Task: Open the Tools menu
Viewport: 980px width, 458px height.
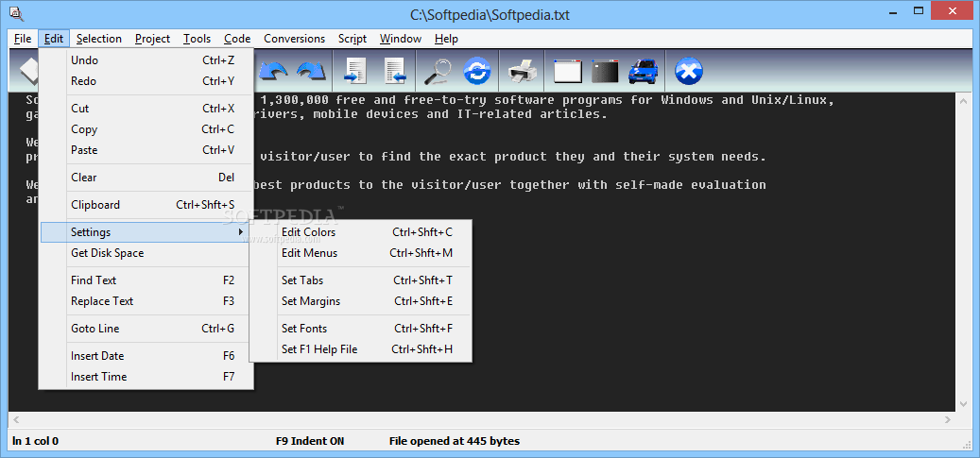Action: point(197,39)
